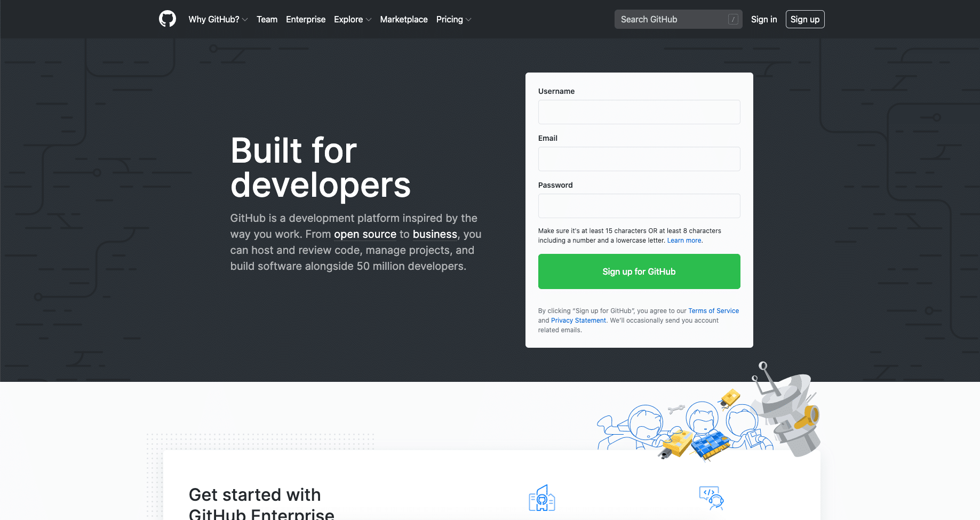The height and width of the screenshot is (520, 980).
Task: Click the GitHub octocat logo
Action: [x=168, y=19]
